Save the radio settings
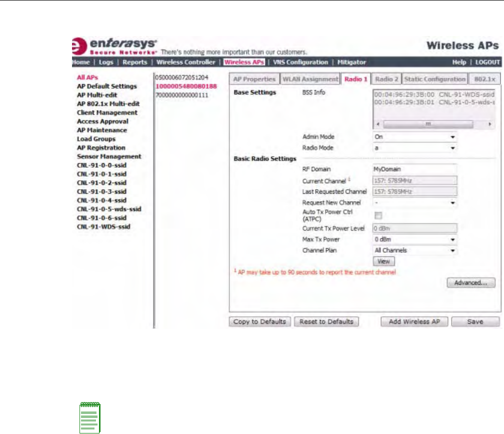The width and height of the screenshot is (504, 434). (x=475, y=322)
